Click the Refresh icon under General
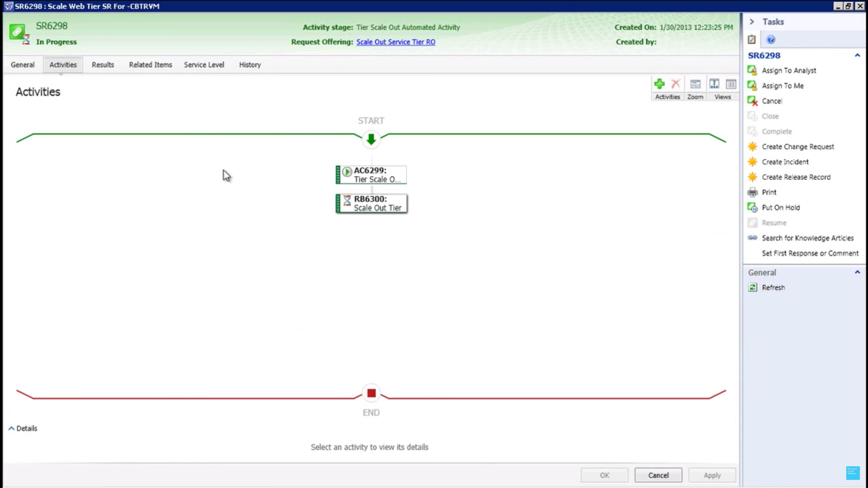868x488 pixels. point(752,287)
